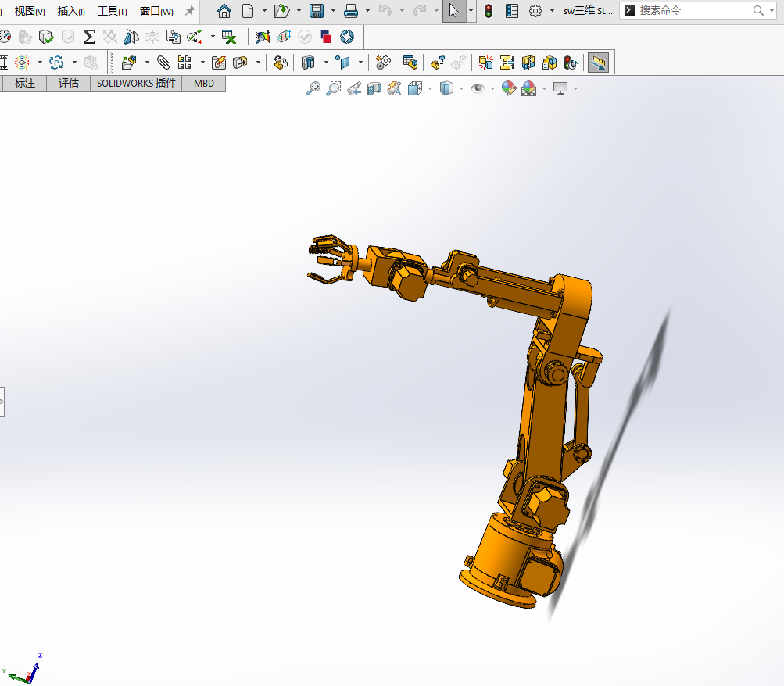
Task: Save the document with floppy icon
Action: [317, 10]
